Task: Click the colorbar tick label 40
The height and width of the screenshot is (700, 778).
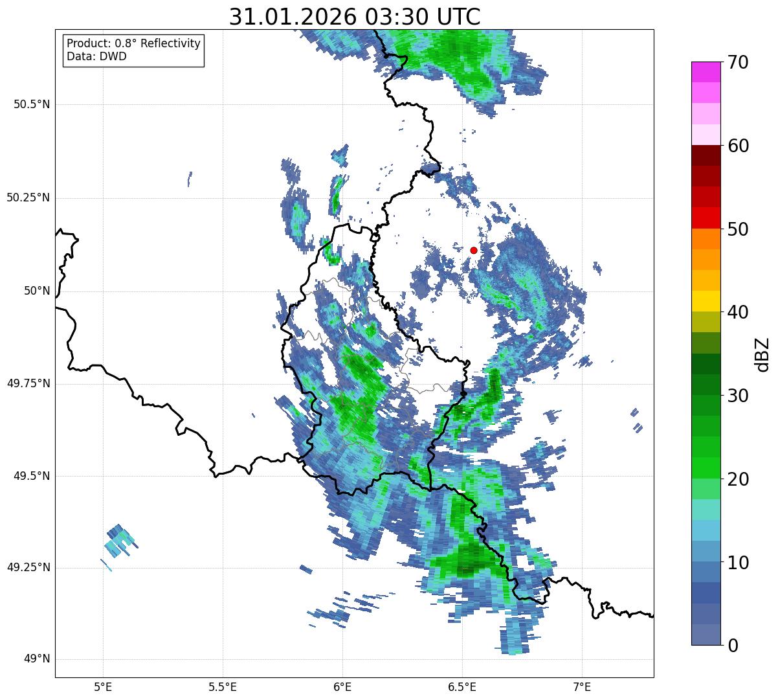Action: tap(739, 312)
